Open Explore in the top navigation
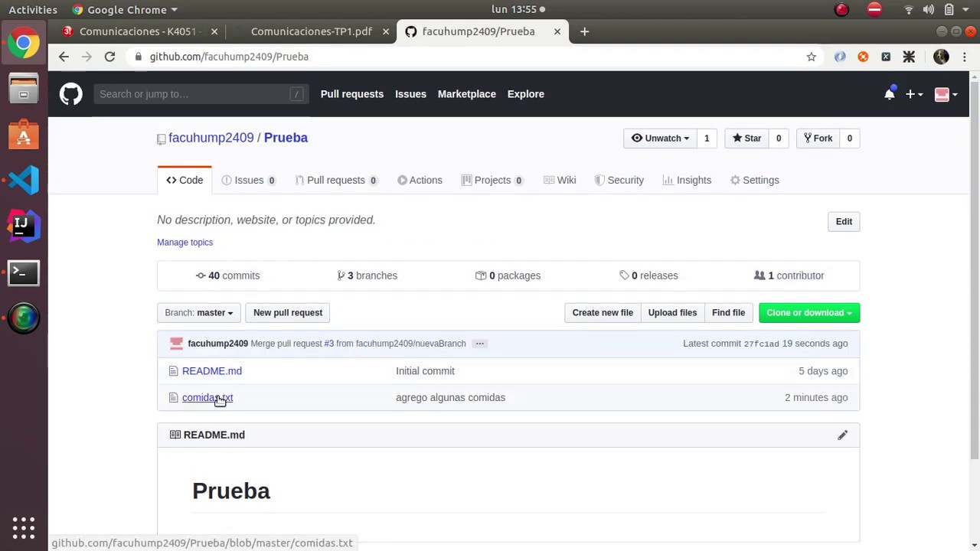Viewport: 980px width, 551px height. [525, 94]
